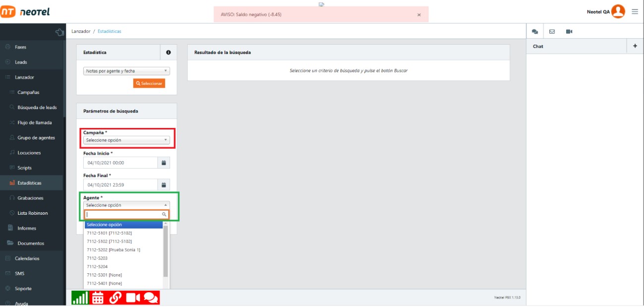This screenshot has width=644, height=307.
Task: Click the info icon in Estadística panel
Action: pyautogui.click(x=169, y=53)
